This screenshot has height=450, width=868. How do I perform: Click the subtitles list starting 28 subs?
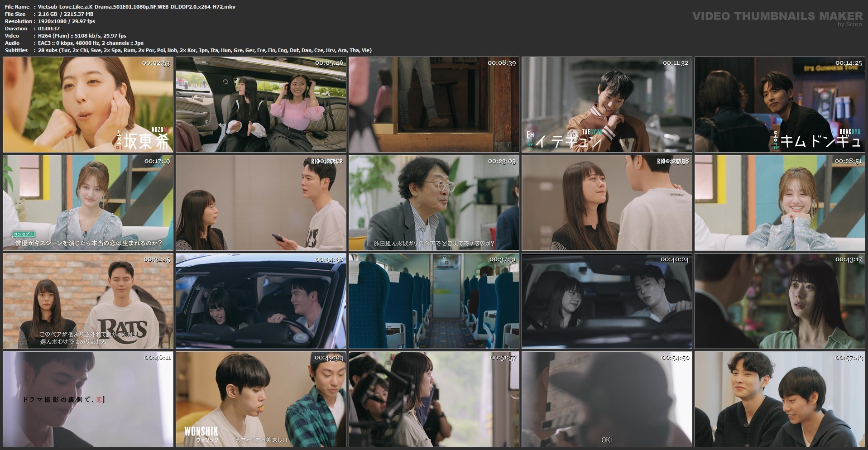coord(205,50)
